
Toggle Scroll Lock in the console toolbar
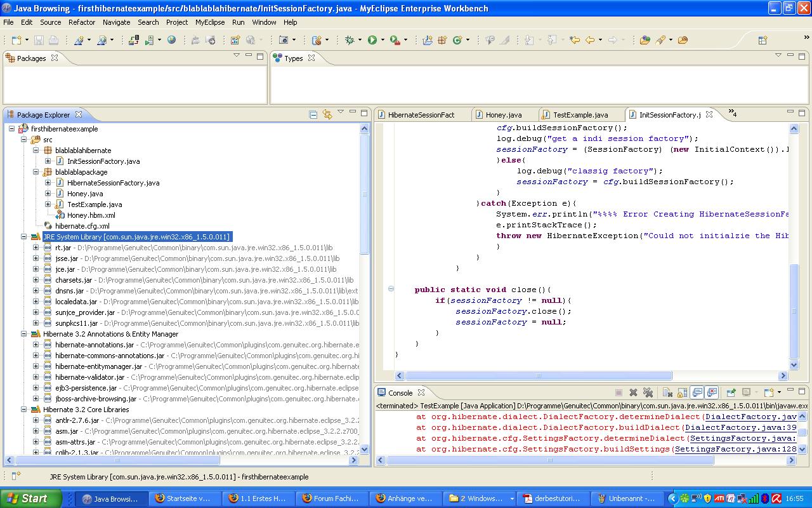(x=682, y=392)
